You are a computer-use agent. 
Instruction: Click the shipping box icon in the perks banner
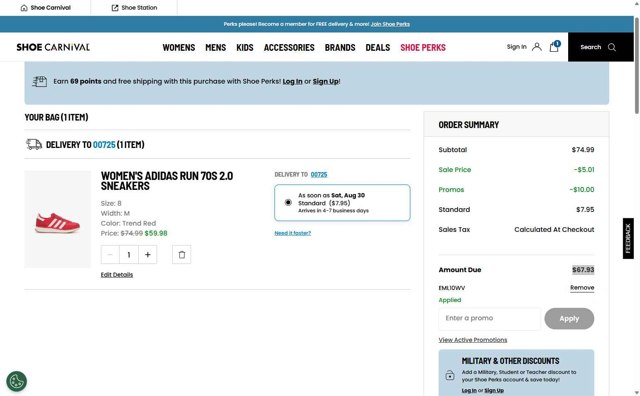click(40, 81)
